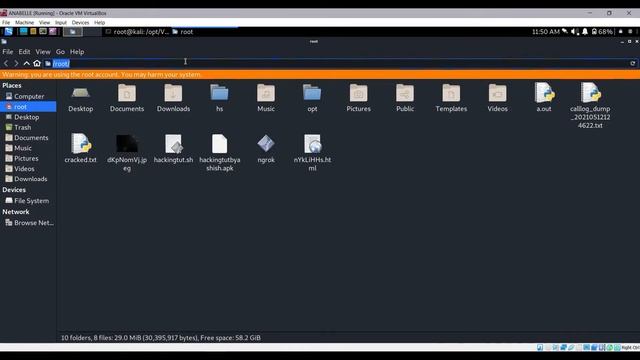
Task: Go to home folder icon
Action: [37, 63]
